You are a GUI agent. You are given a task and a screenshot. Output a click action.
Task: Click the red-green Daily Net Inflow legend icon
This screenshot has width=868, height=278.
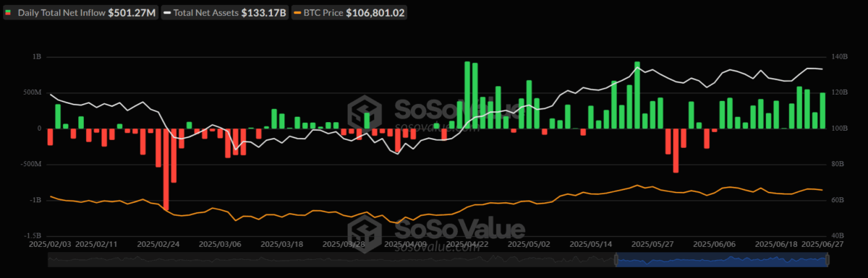(9, 13)
